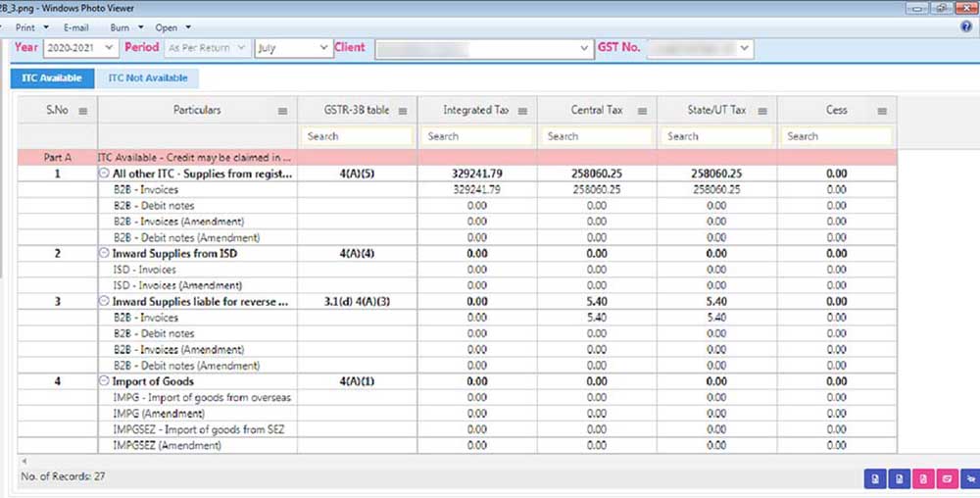Open the Cess column menu icon

pos(882,111)
